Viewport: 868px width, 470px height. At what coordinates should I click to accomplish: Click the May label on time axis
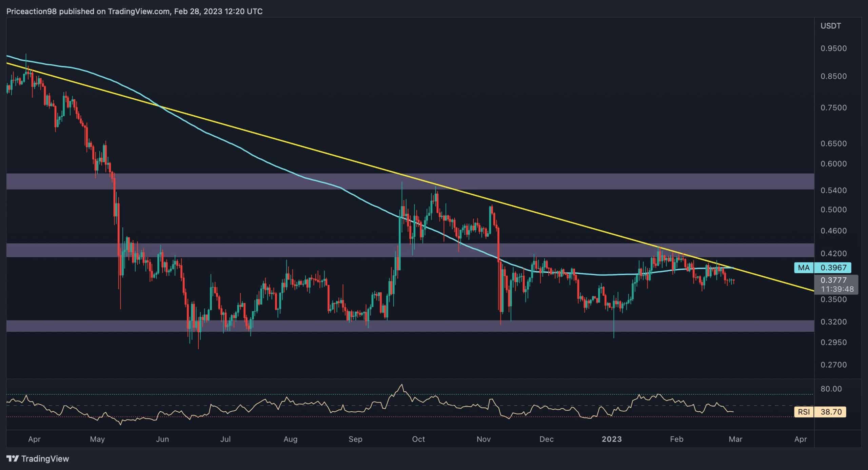pos(97,439)
